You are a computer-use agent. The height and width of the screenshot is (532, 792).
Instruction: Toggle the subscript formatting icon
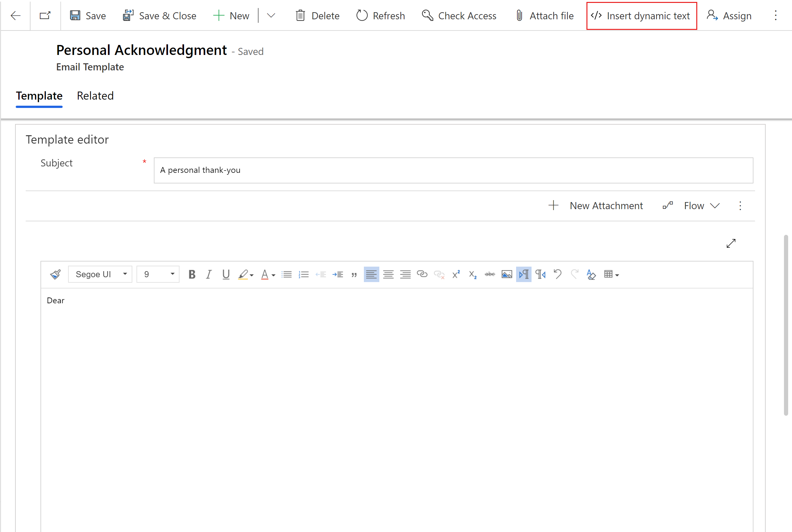(473, 274)
